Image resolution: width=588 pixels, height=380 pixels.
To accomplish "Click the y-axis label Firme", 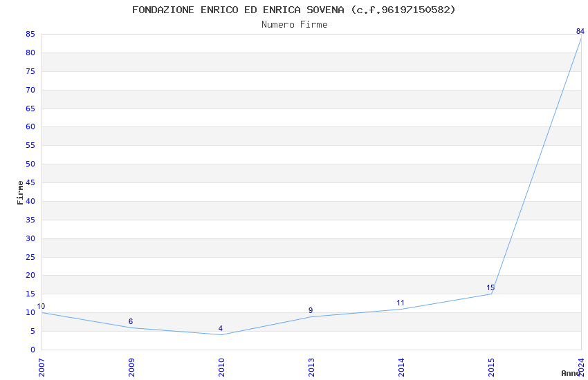I will pos(20,193).
